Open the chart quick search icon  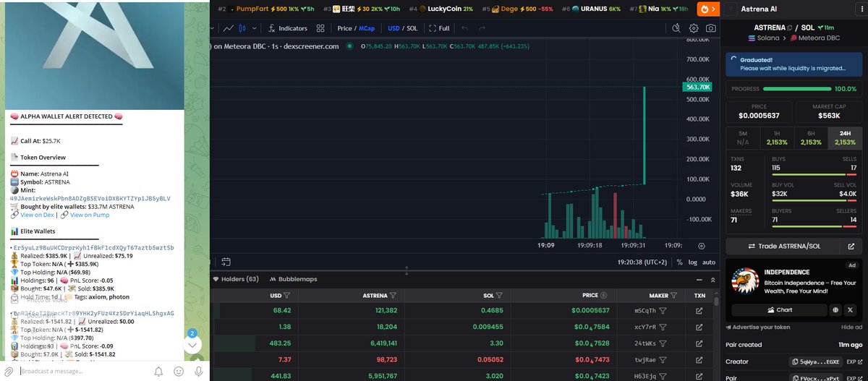pyautogui.click(x=676, y=28)
